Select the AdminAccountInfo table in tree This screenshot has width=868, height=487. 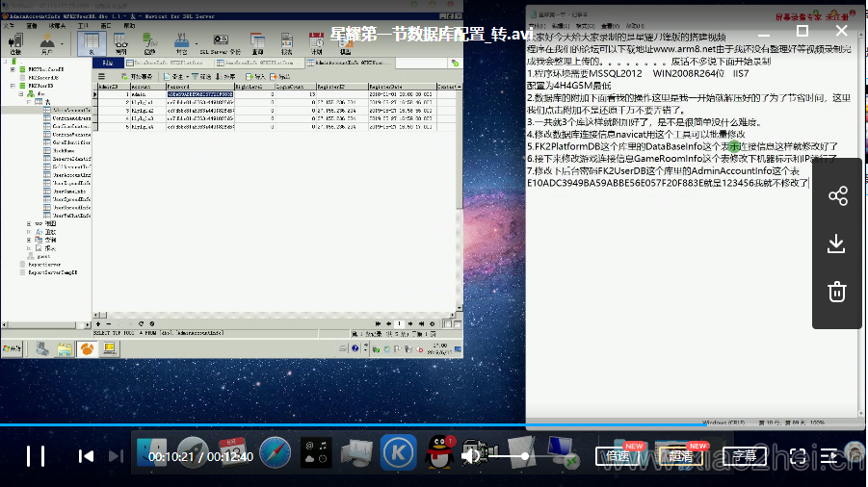coord(67,110)
